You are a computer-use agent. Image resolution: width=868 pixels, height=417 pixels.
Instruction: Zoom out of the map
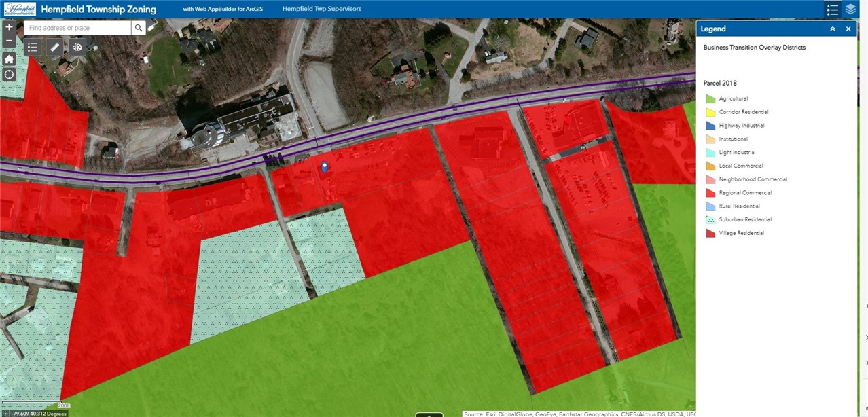click(x=9, y=41)
